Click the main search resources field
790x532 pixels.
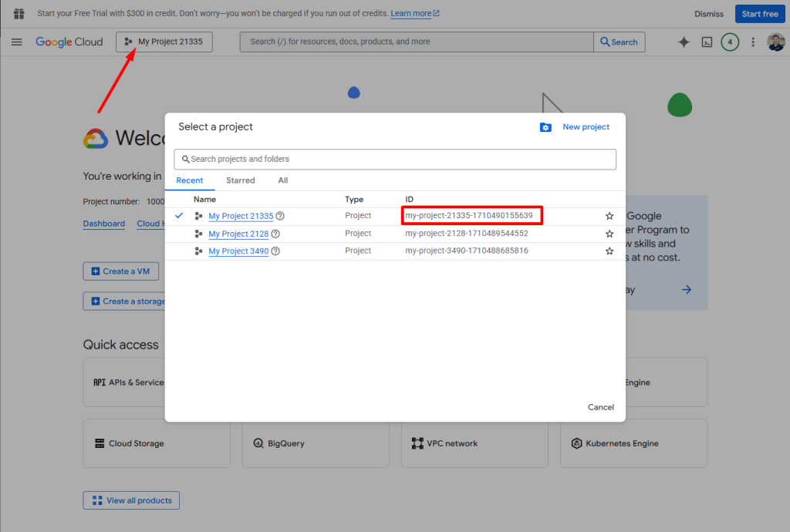pyautogui.click(x=417, y=42)
